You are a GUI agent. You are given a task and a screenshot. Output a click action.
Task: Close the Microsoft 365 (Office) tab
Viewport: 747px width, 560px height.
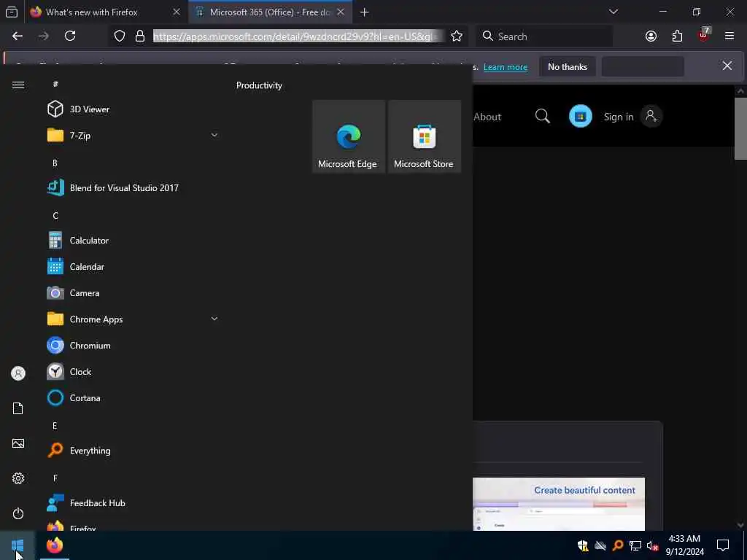click(x=341, y=12)
